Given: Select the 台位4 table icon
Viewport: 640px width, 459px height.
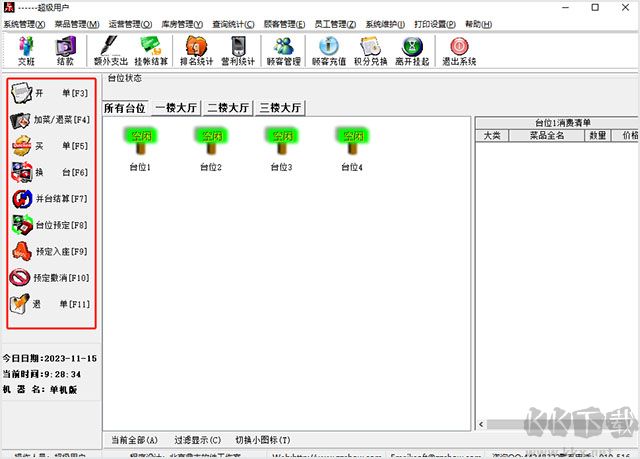Looking at the screenshot, I should tap(352, 149).
